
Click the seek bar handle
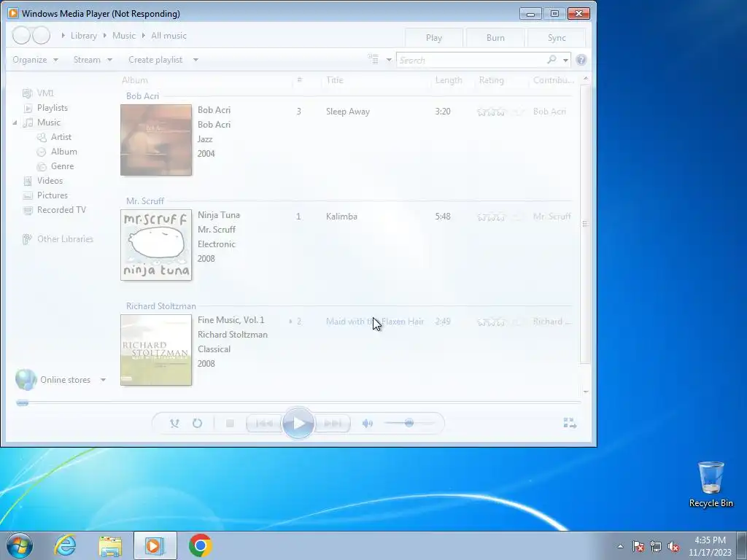tap(23, 402)
